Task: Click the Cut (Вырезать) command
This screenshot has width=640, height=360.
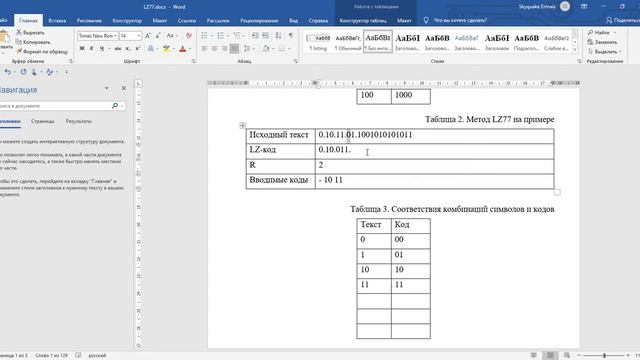Action: (30, 32)
